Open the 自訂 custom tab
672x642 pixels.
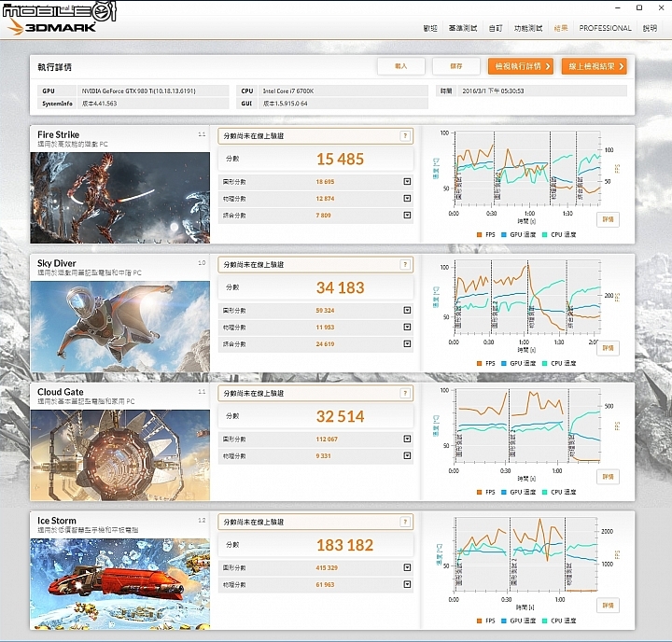[x=496, y=28]
